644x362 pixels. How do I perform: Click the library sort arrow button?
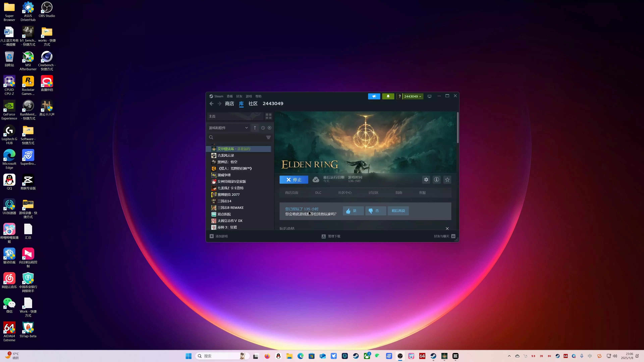[255, 128]
